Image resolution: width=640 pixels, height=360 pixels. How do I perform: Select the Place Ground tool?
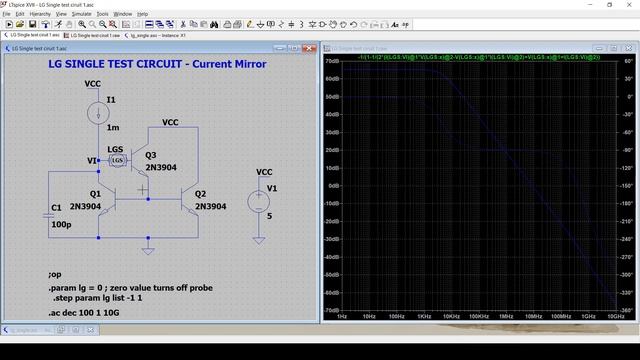tap(260, 24)
